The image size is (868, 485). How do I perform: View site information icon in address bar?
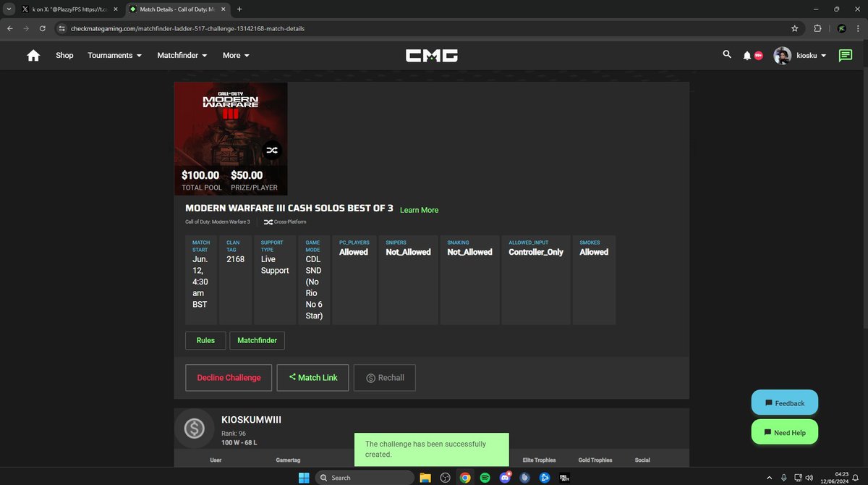tap(62, 28)
